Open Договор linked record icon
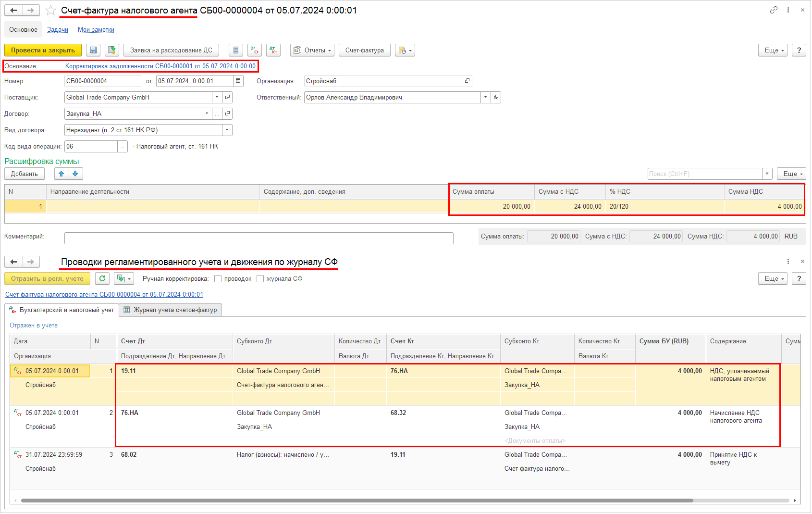This screenshot has height=514, width=812. click(228, 113)
